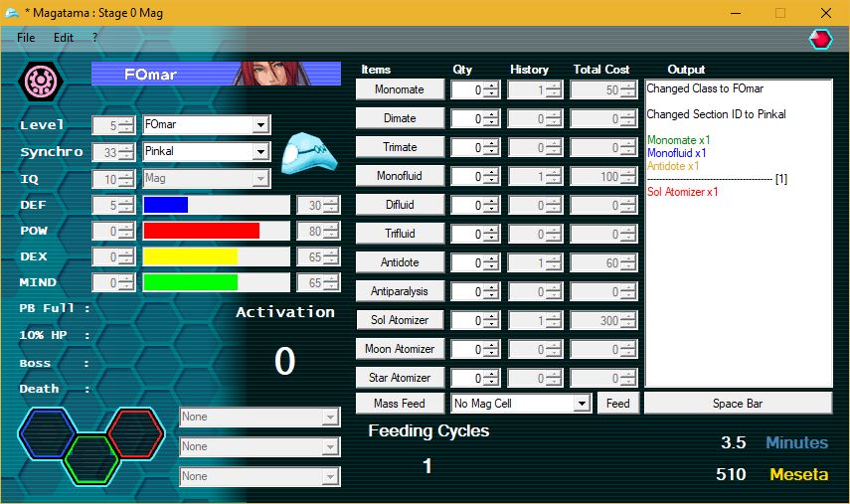Click the Magatama app icon in title bar
This screenshot has width=850, height=504.
[13, 13]
